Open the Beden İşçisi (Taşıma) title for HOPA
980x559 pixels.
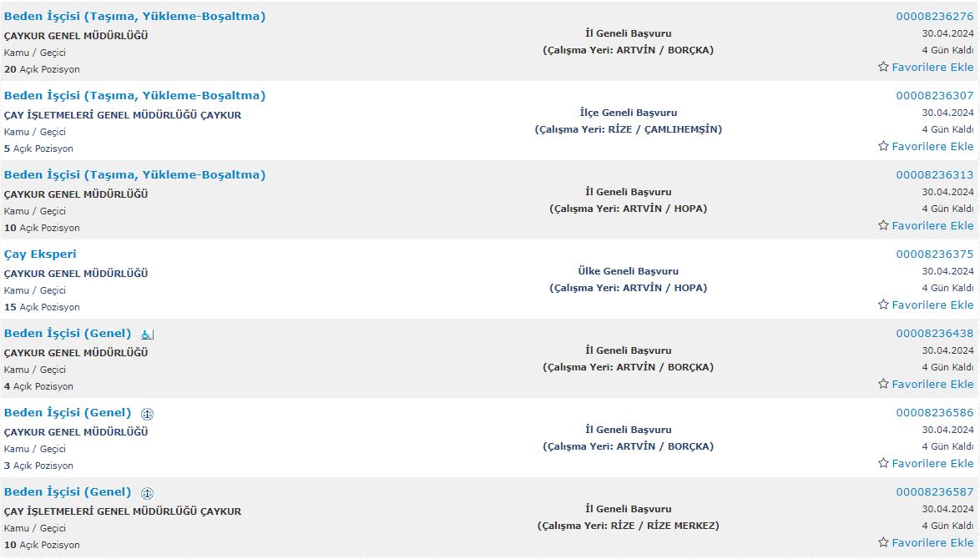point(134,174)
